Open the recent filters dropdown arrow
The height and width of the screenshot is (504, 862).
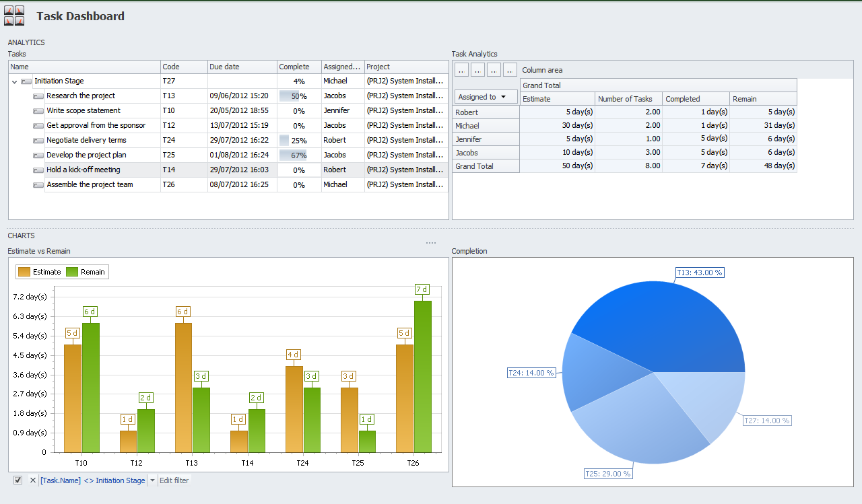tap(152, 480)
